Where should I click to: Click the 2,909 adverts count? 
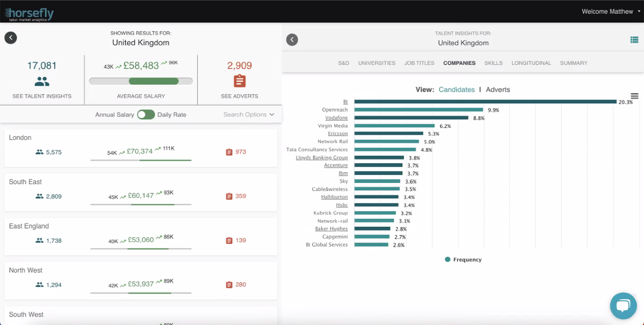(x=240, y=66)
